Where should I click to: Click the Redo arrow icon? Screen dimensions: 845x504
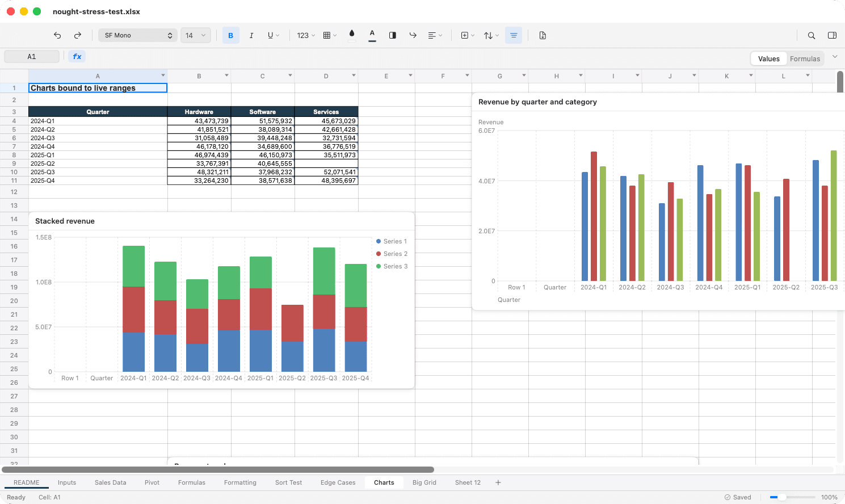78,35
